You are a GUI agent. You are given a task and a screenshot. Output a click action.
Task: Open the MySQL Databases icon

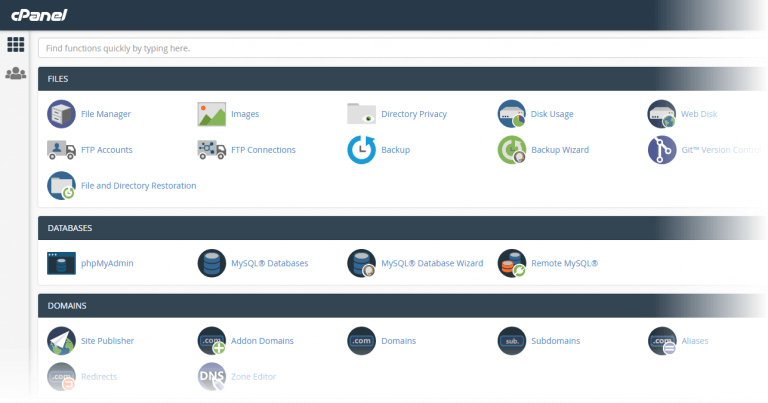coord(212,263)
